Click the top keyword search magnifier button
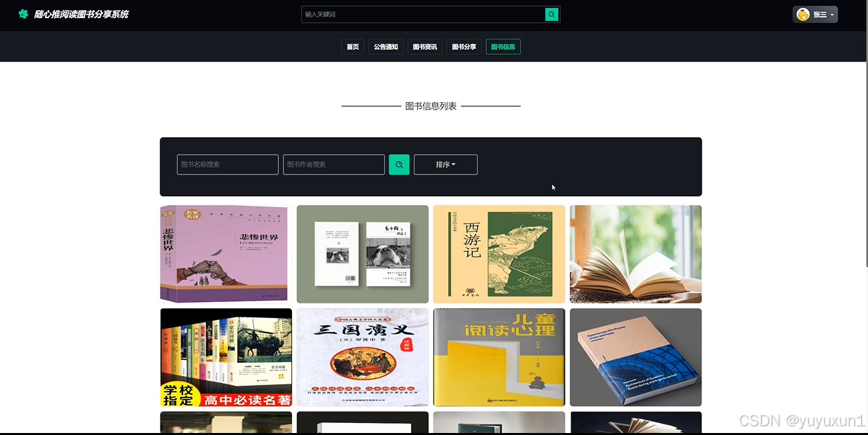 551,14
